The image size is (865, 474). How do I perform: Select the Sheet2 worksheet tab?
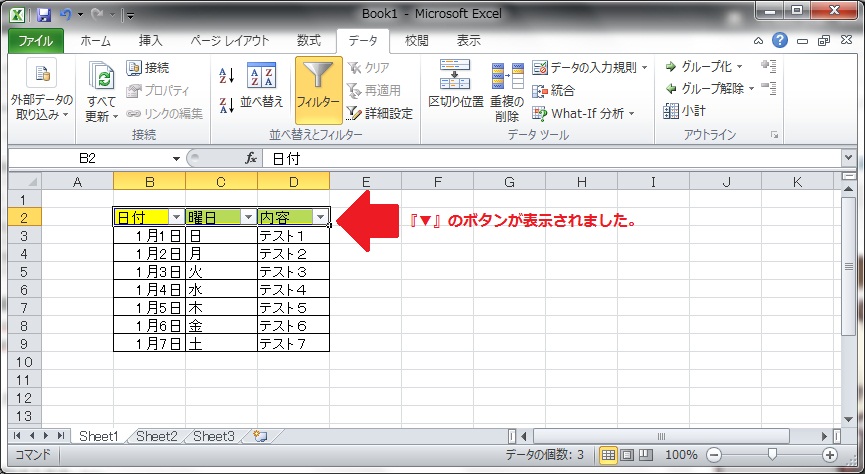157,436
